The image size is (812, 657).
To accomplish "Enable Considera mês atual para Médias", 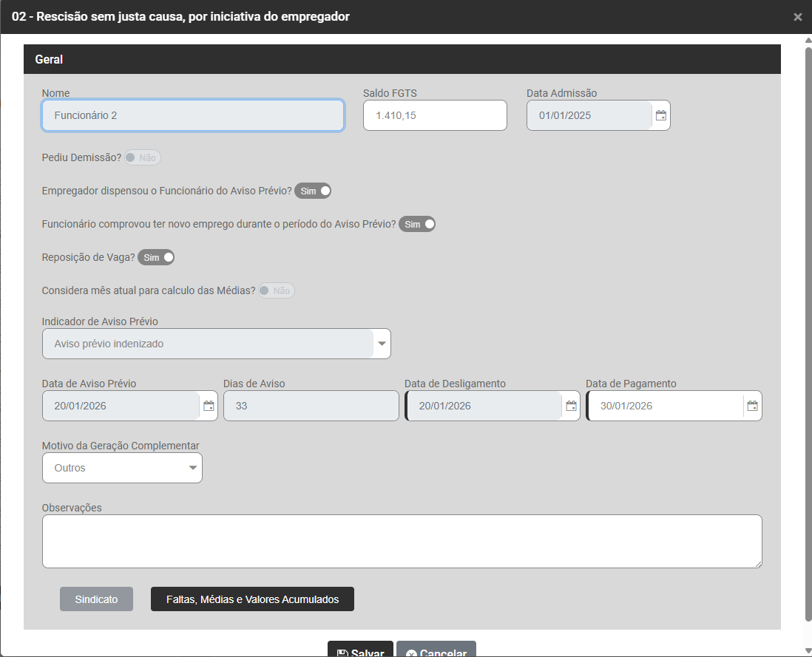I will pyautogui.click(x=277, y=291).
